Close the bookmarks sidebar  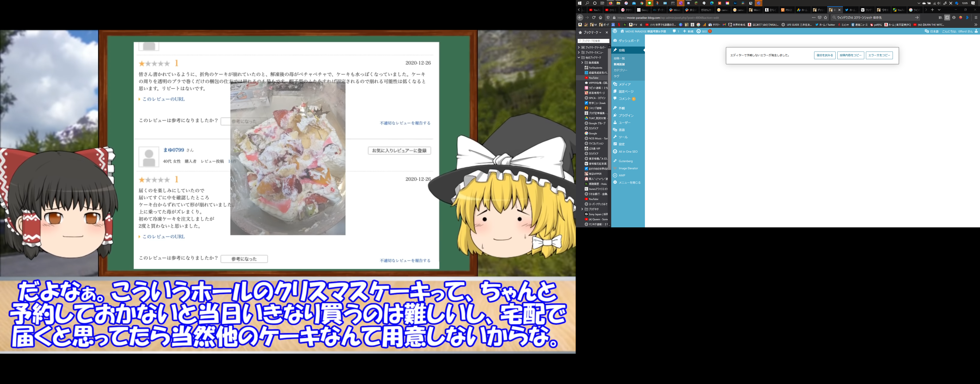[607, 33]
